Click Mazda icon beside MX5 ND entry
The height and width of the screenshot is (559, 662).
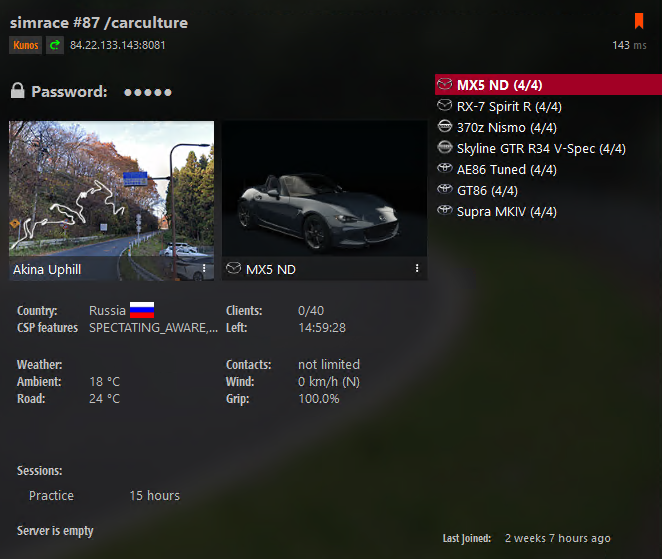(445, 84)
